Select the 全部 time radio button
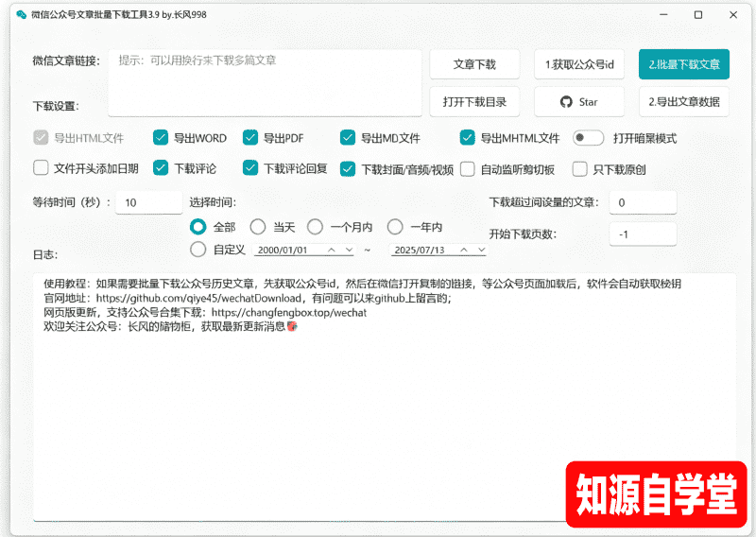Viewport: 756px width, 537px height. (198, 227)
